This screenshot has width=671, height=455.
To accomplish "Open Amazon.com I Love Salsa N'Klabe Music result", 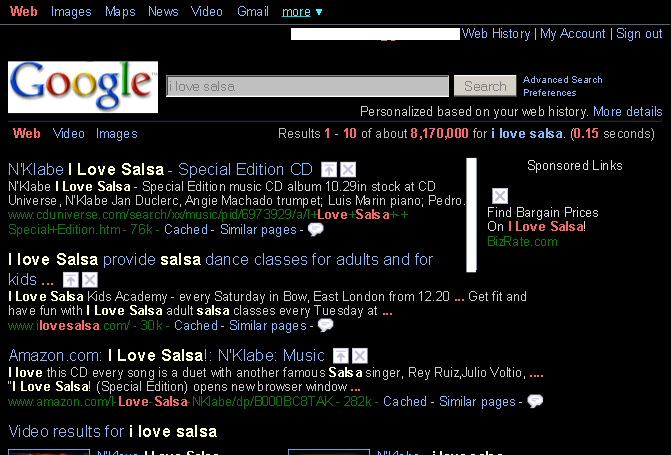I will (x=166, y=356).
